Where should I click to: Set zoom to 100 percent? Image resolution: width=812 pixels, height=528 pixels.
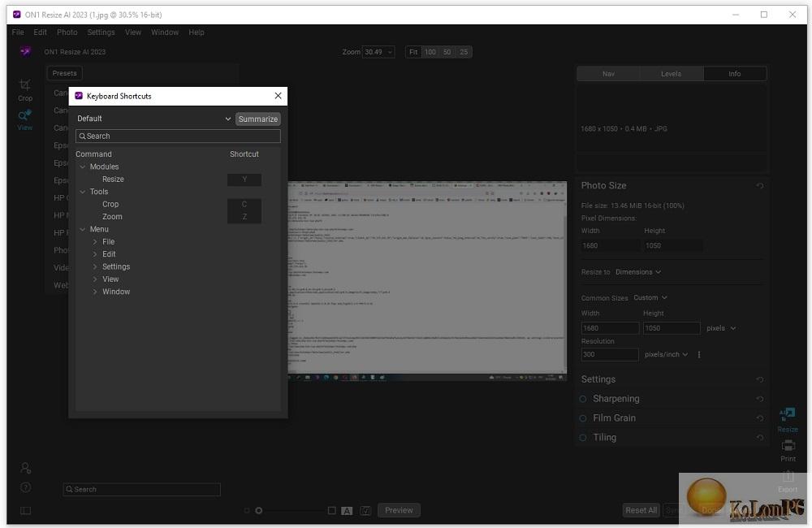430,52
